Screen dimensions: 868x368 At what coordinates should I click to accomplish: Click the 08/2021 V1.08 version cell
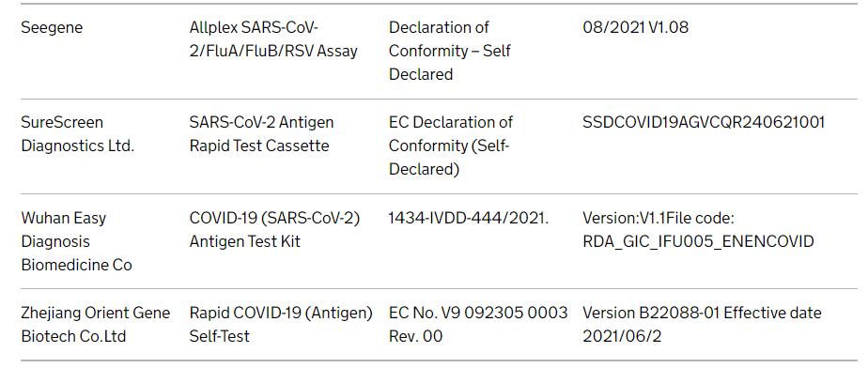click(635, 27)
